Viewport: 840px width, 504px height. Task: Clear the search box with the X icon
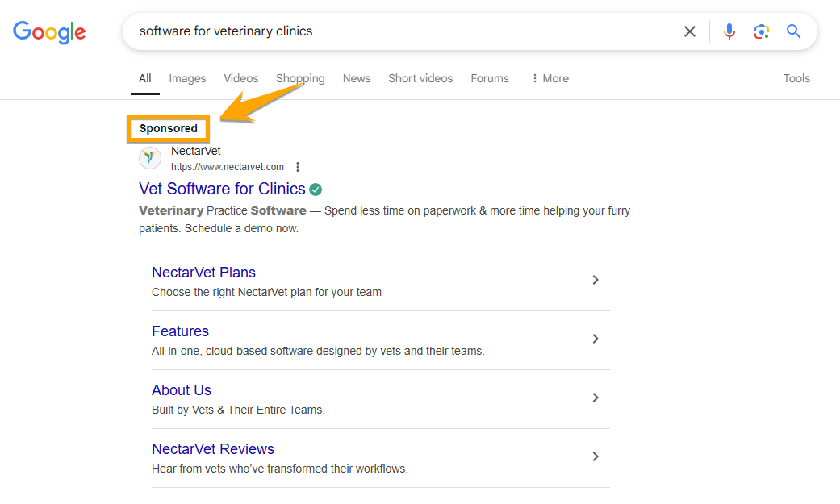click(690, 31)
